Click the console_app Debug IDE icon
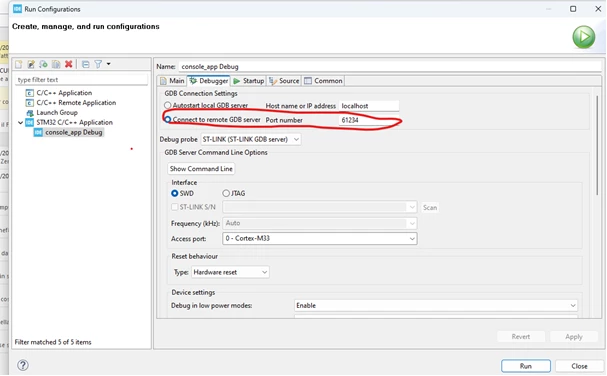This screenshot has width=607, height=376. (38, 132)
